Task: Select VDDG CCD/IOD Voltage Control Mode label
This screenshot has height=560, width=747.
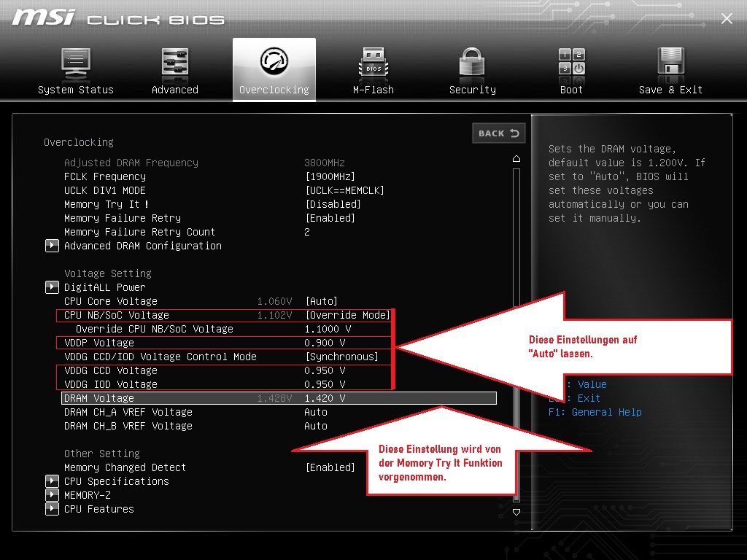Action: point(160,357)
